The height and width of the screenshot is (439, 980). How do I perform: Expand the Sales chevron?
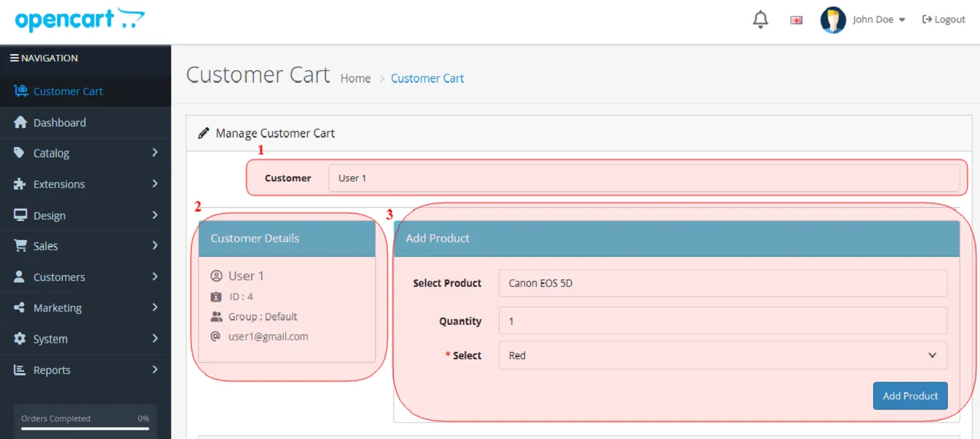(155, 246)
